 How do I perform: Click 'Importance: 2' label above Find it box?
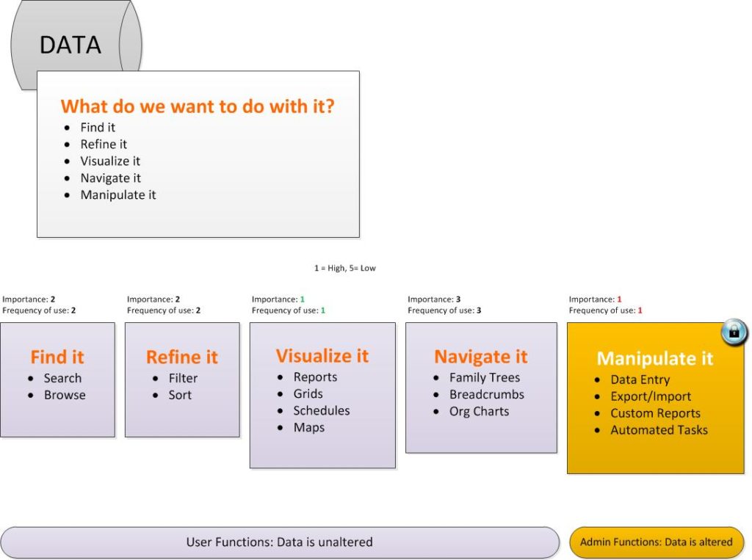(29, 299)
